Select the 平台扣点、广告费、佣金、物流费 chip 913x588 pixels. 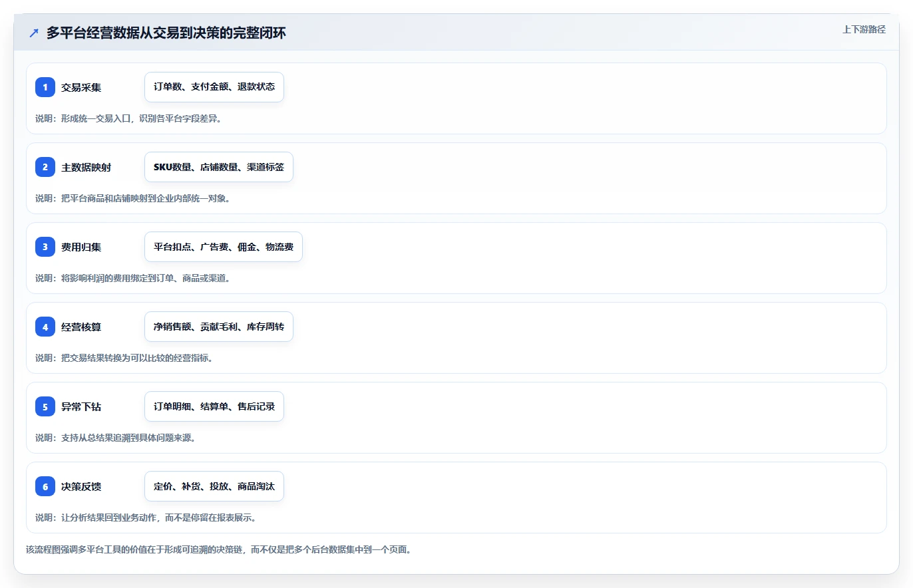point(224,247)
